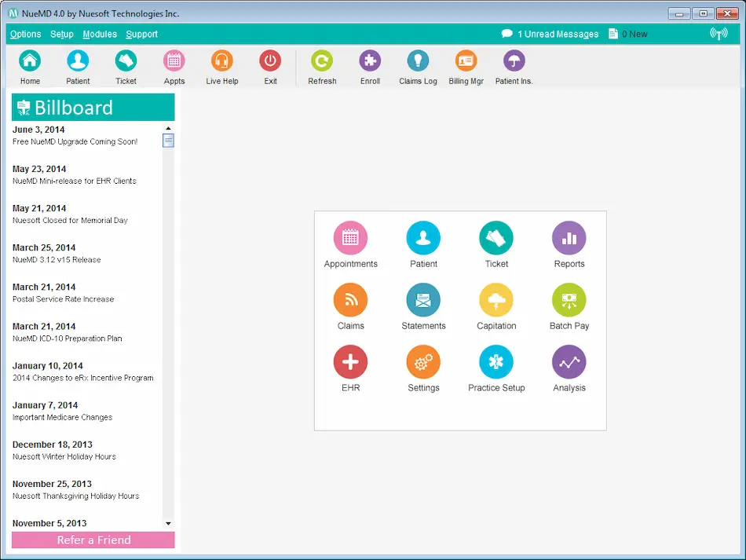Open the Modules menu

coord(99,34)
